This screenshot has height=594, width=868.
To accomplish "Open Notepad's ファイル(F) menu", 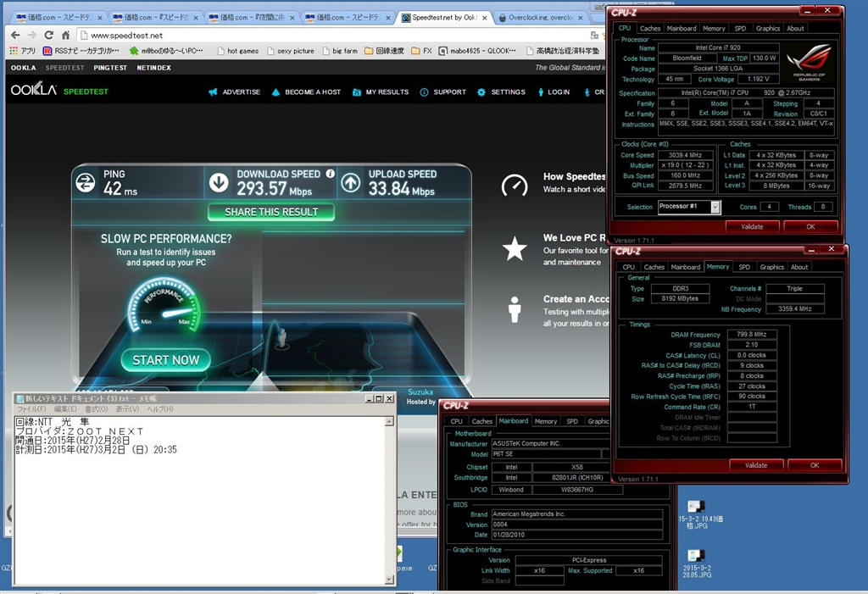I will click(x=32, y=409).
